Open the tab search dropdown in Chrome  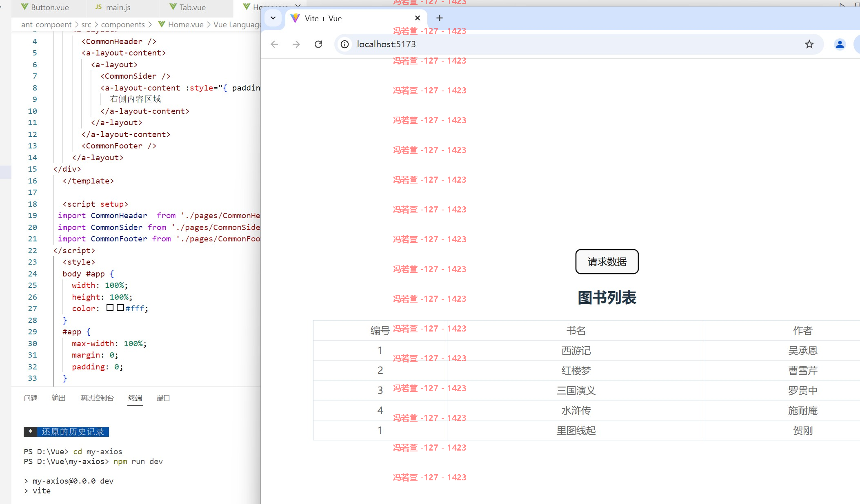click(273, 18)
